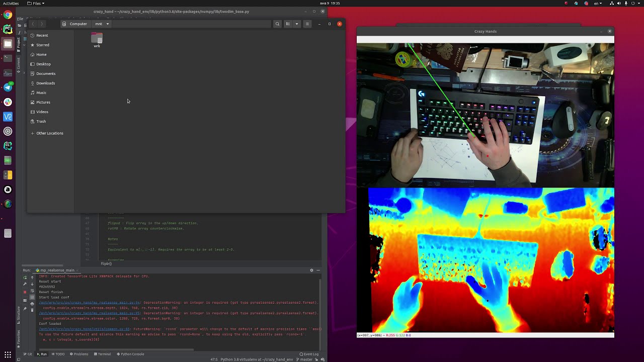644x362 pixels.
Task: Switch to the Terminal tab in PyCharm
Action: point(102,354)
